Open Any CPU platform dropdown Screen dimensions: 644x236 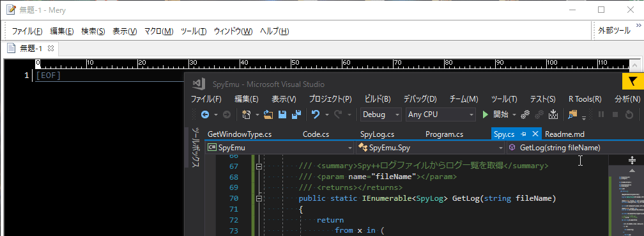coord(441,114)
